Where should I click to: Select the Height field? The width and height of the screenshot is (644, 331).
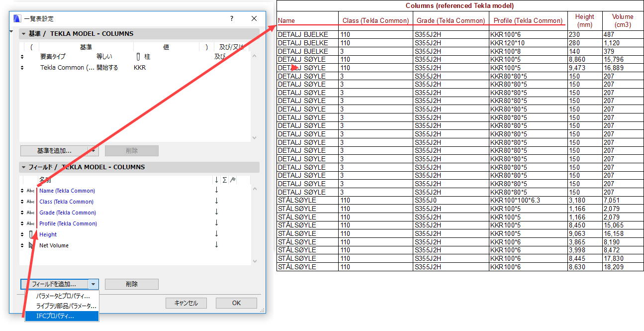point(48,234)
